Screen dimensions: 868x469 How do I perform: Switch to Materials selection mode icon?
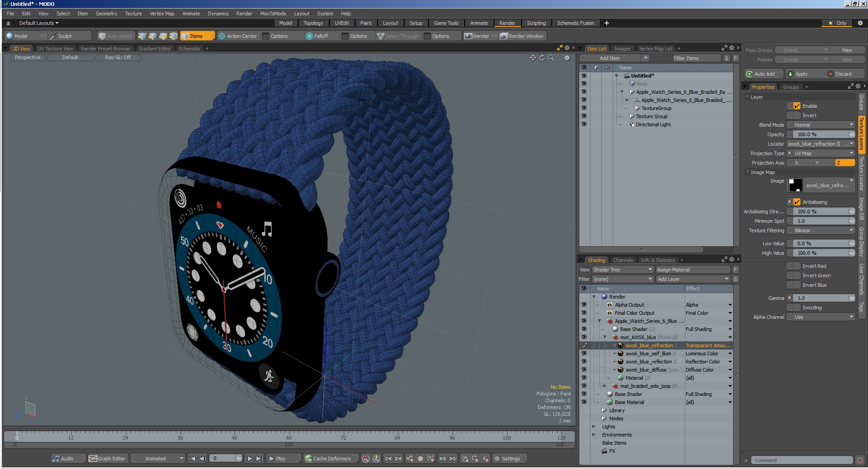[173, 36]
